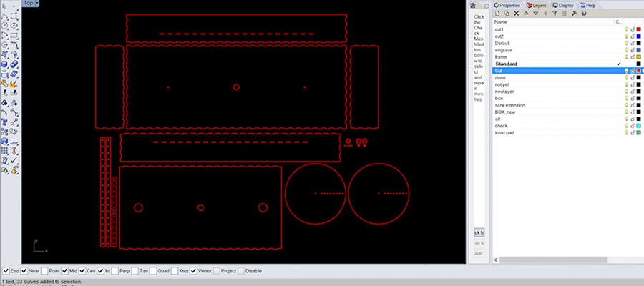Select the Box solid tool
644x286 pixels.
tap(4, 64)
